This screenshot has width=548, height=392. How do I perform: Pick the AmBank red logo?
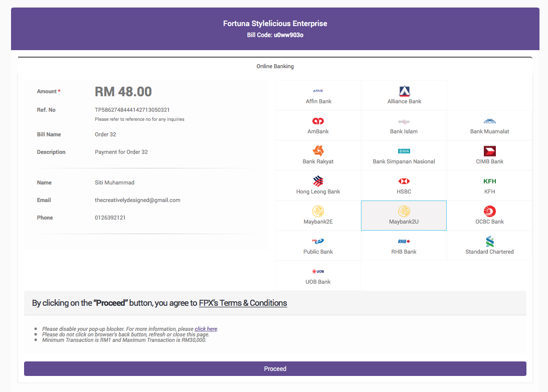[x=318, y=121]
